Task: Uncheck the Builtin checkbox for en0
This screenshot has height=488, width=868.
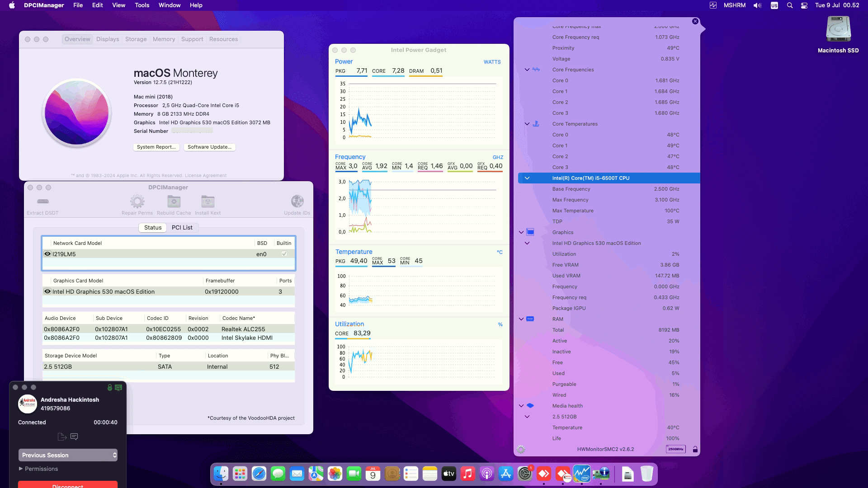Action: pos(284,253)
